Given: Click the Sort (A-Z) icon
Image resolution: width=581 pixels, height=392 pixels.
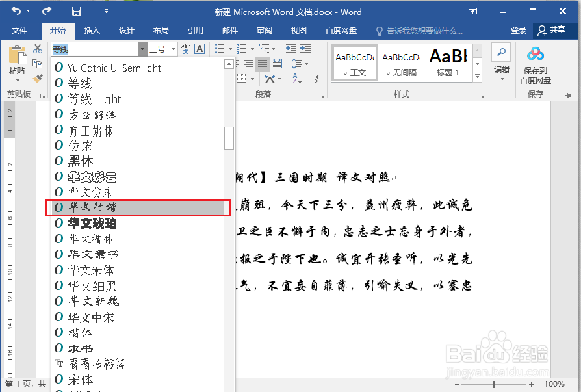Looking at the screenshot, I should coord(296,78).
